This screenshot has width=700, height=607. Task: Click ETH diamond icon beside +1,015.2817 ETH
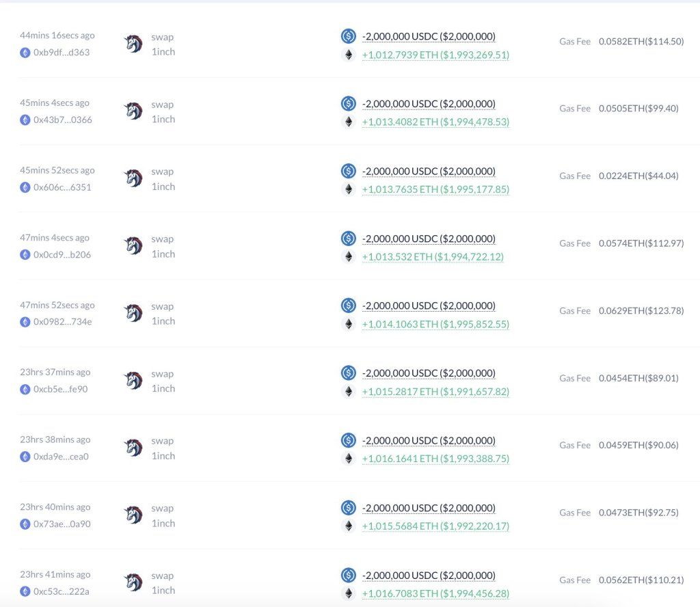point(349,392)
